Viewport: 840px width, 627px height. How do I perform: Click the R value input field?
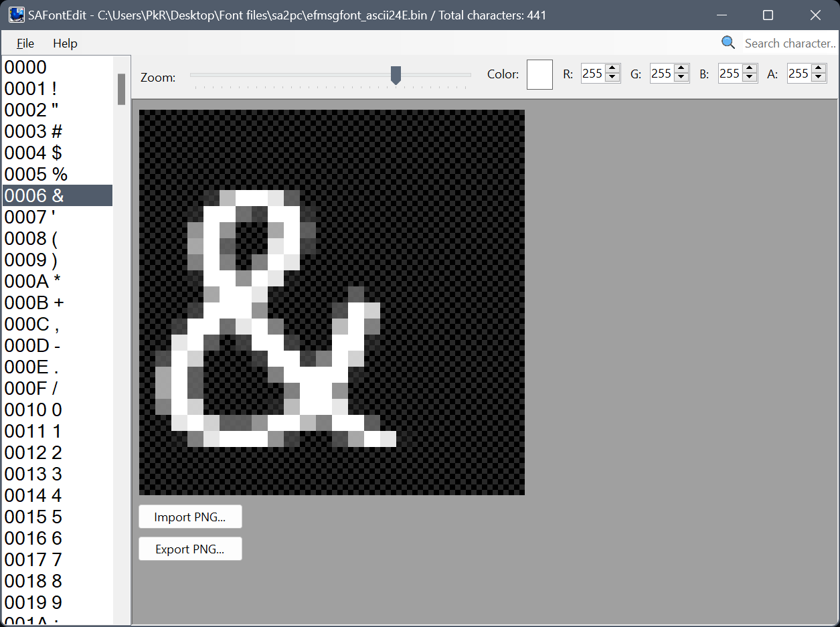[x=592, y=74]
